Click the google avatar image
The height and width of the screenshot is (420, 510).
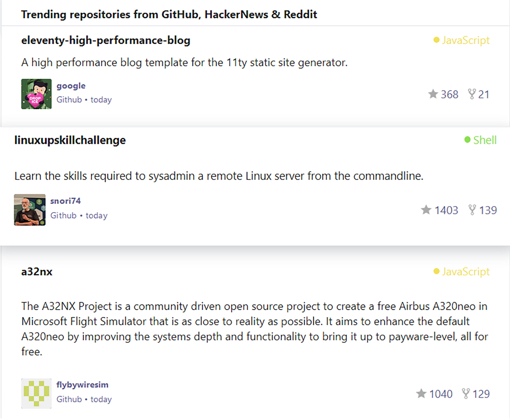36,94
